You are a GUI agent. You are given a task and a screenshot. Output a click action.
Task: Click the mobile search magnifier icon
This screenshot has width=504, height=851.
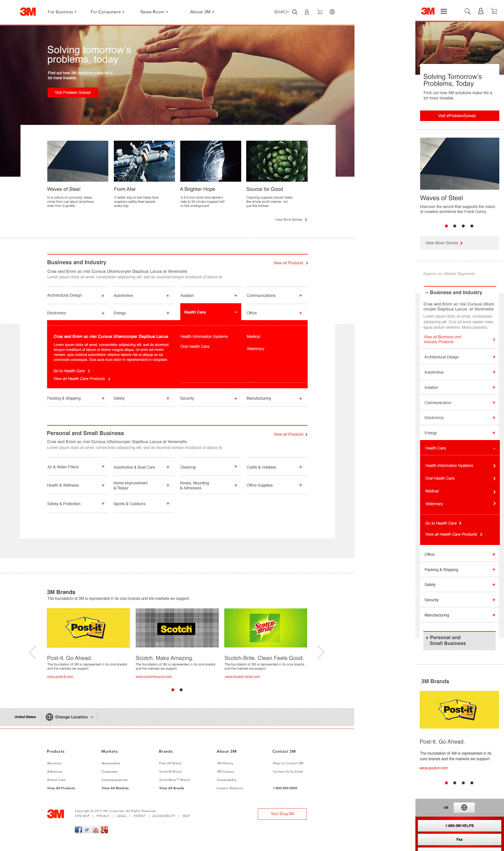tap(467, 11)
